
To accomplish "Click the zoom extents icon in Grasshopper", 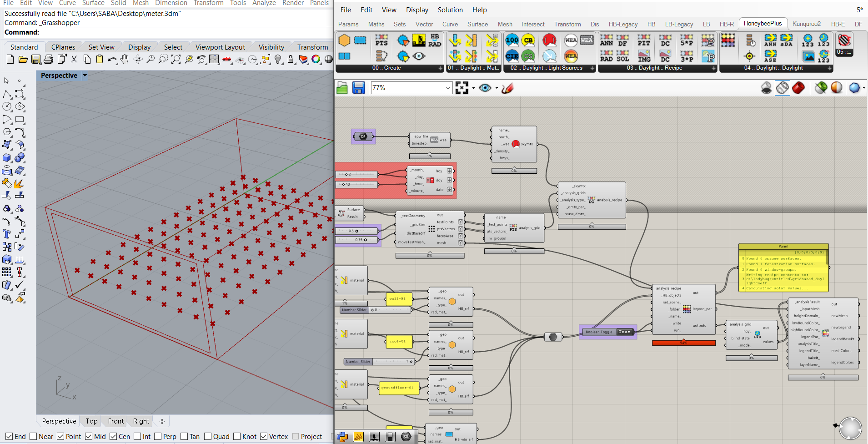I will 462,88.
